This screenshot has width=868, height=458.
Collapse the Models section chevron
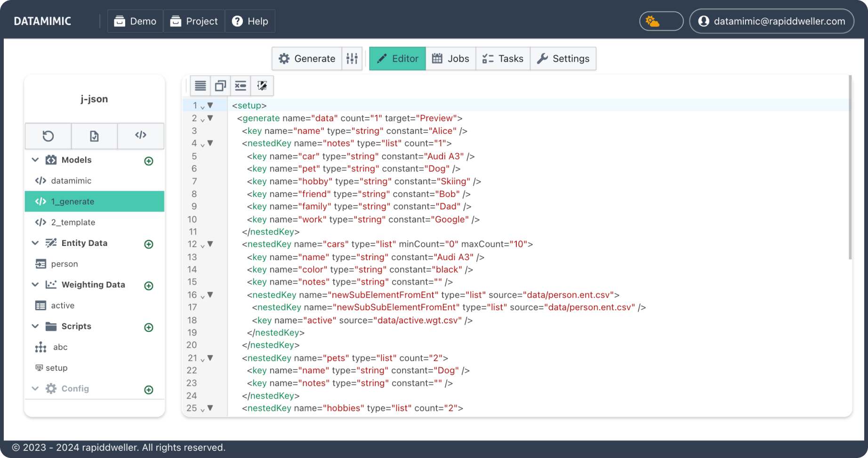(x=35, y=160)
